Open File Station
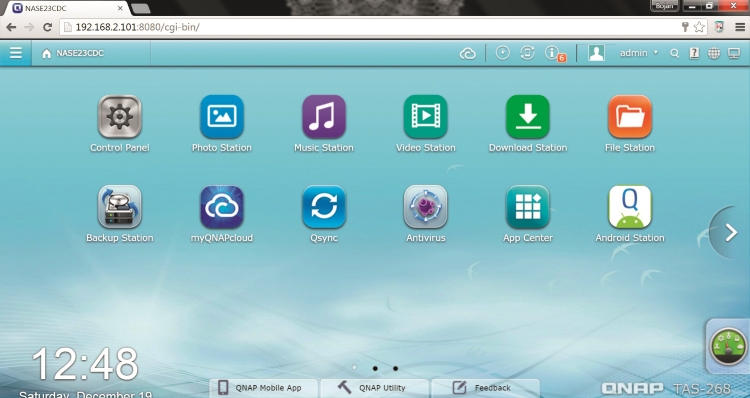This screenshot has height=398, width=750. tap(630, 117)
